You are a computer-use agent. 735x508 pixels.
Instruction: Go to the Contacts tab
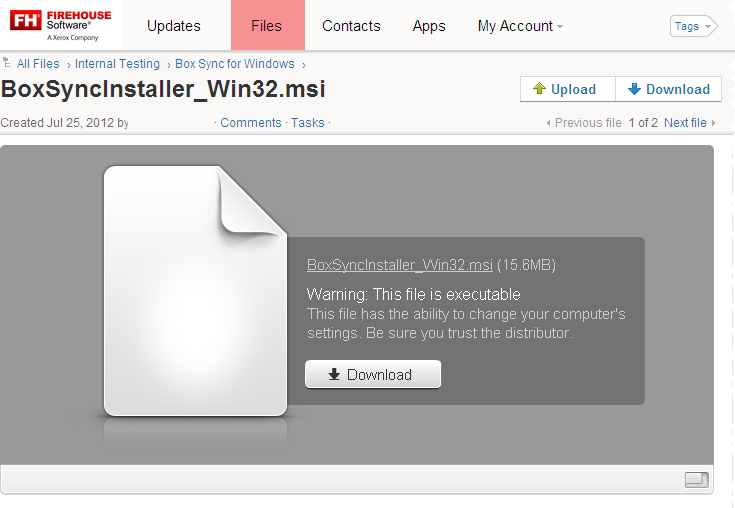[351, 26]
